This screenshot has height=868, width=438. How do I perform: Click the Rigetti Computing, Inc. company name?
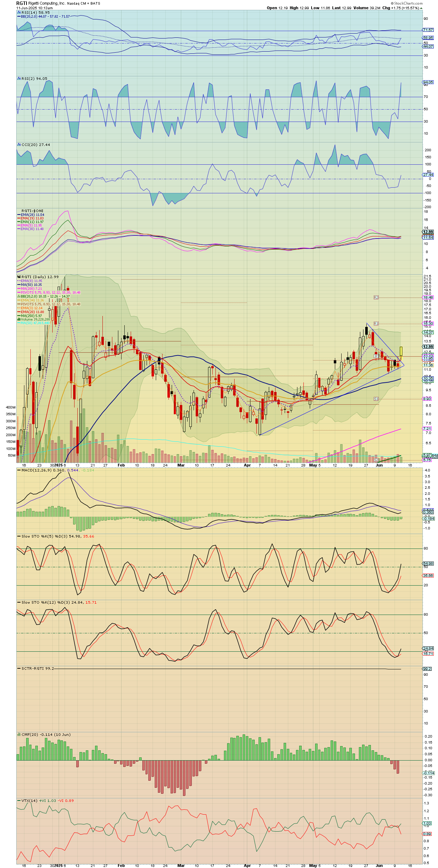(x=47, y=4)
